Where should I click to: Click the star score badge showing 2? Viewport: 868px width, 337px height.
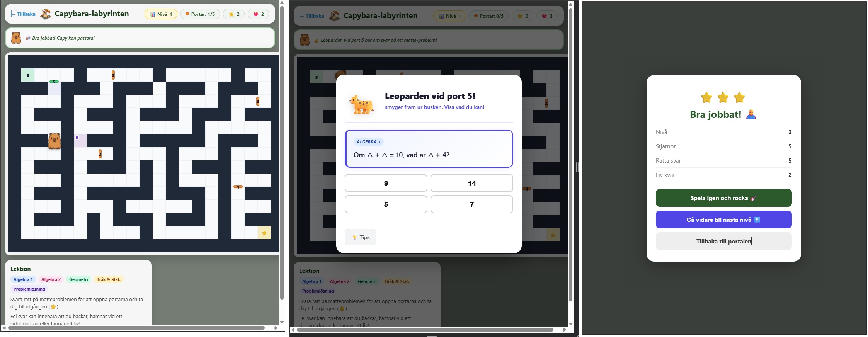(x=234, y=14)
